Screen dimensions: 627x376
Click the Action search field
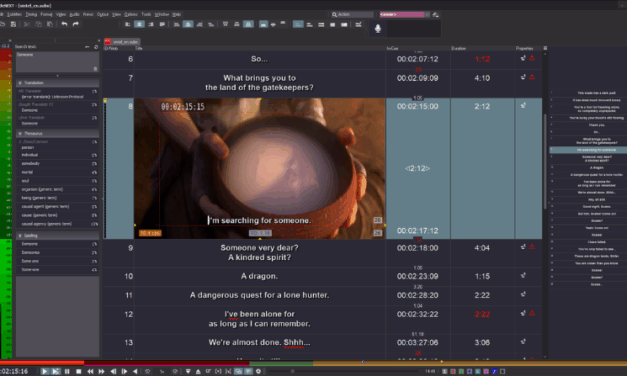[x=352, y=14]
